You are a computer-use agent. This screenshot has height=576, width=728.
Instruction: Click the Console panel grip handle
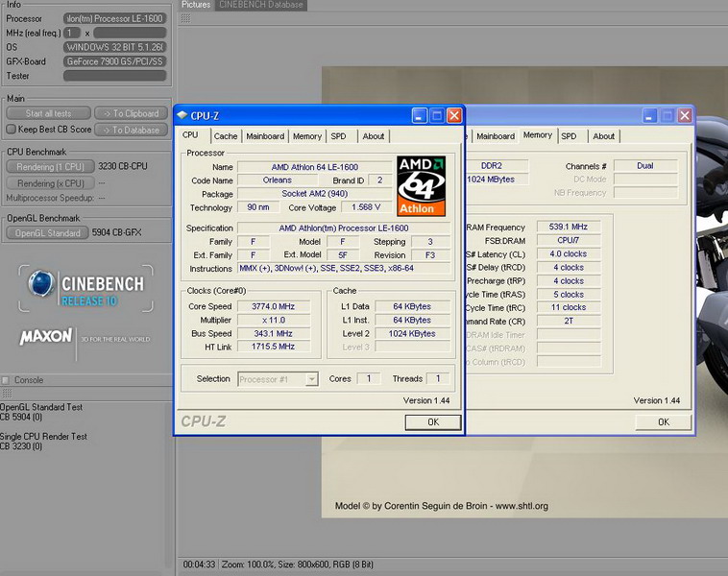(7, 394)
